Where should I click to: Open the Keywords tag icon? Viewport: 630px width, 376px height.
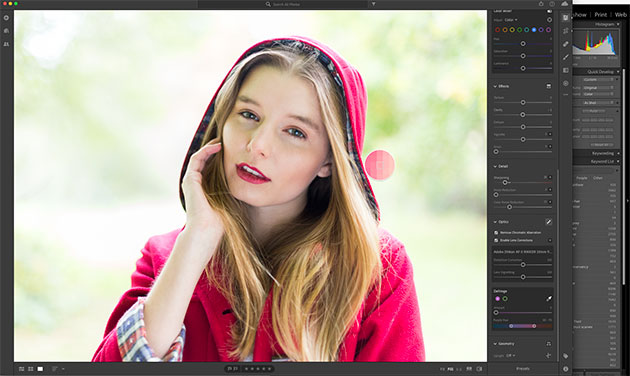coord(566,356)
